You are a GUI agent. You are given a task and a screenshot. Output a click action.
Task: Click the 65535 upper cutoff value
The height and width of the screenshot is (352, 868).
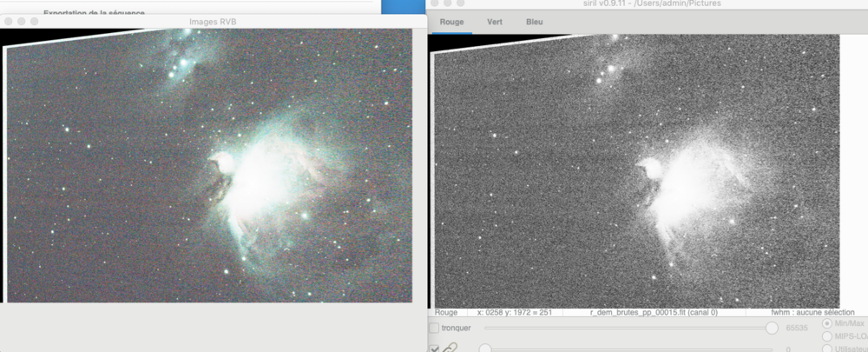(x=795, y=329)
